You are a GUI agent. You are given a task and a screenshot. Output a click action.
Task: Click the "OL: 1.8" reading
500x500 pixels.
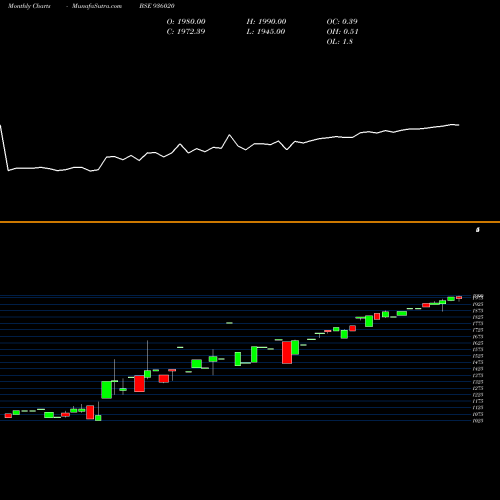340,42
